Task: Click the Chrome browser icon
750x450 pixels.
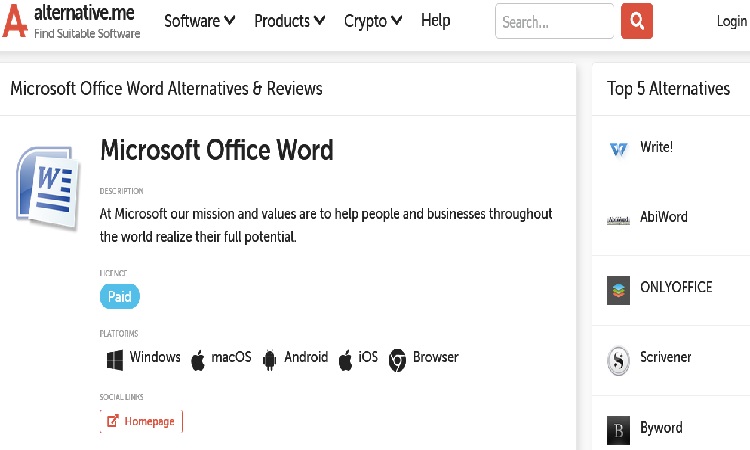Action: 397,360
